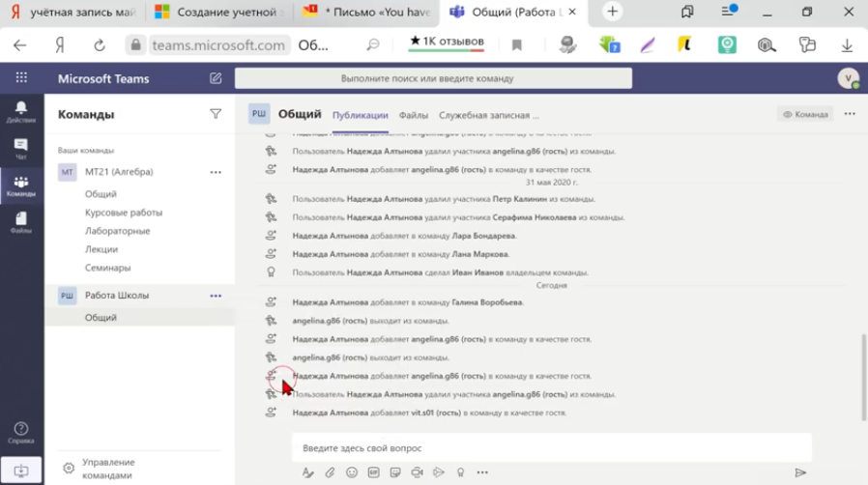
Task: Click the Галина Воробьева added message
Action: pyautogui.click(x=408, y=302)
